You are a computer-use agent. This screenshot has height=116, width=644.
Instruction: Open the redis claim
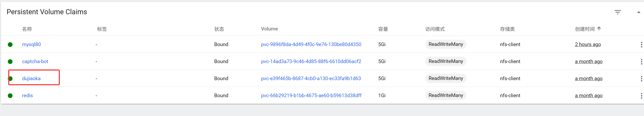27,95
